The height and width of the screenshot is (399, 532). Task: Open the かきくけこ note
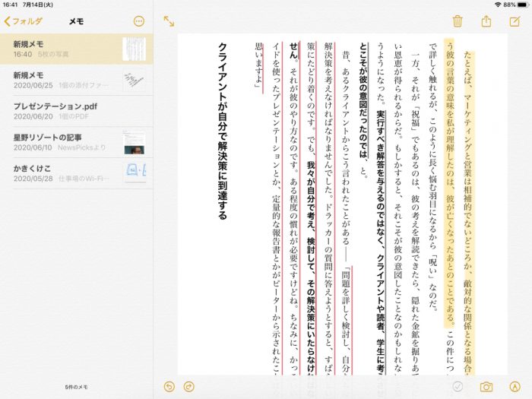point(76,173)
